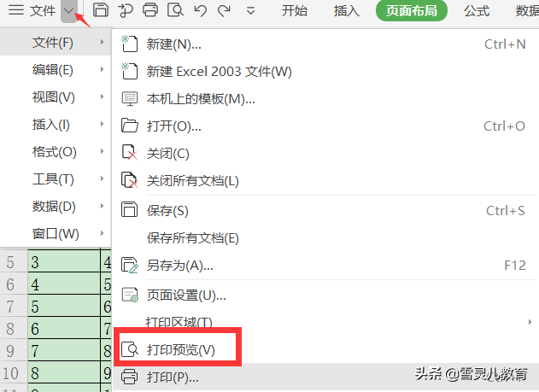Click the folder icon beside 打开(O)
The height and width of the screenshot is (392, 539).
tap(130, 126)
